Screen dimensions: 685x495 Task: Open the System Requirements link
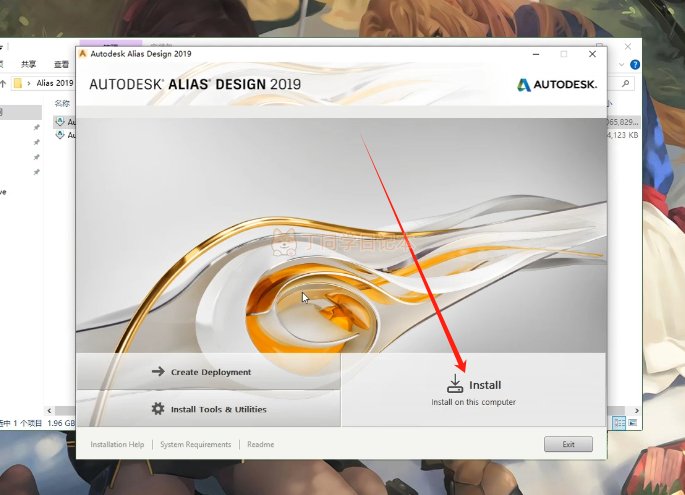click(x=195, y=444)
